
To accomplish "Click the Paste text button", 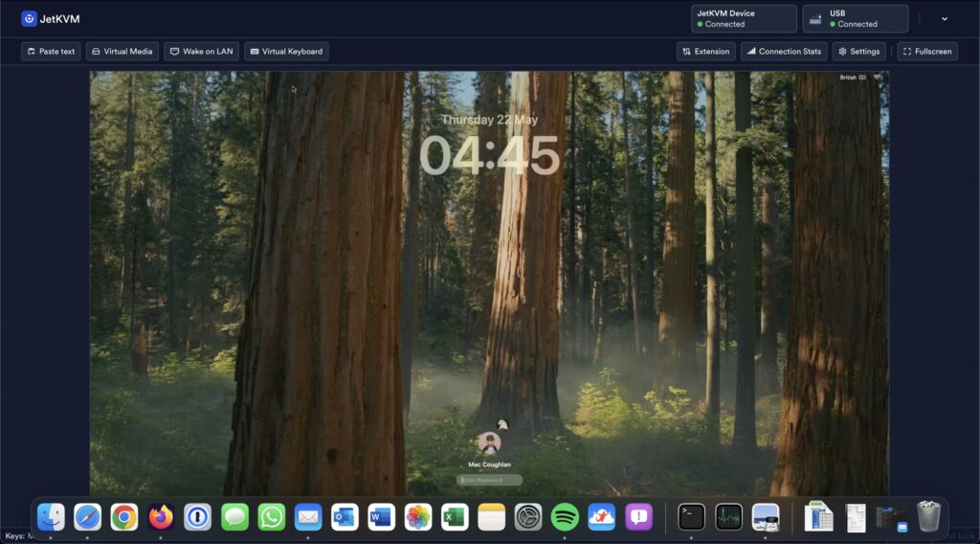I will 51,52.
